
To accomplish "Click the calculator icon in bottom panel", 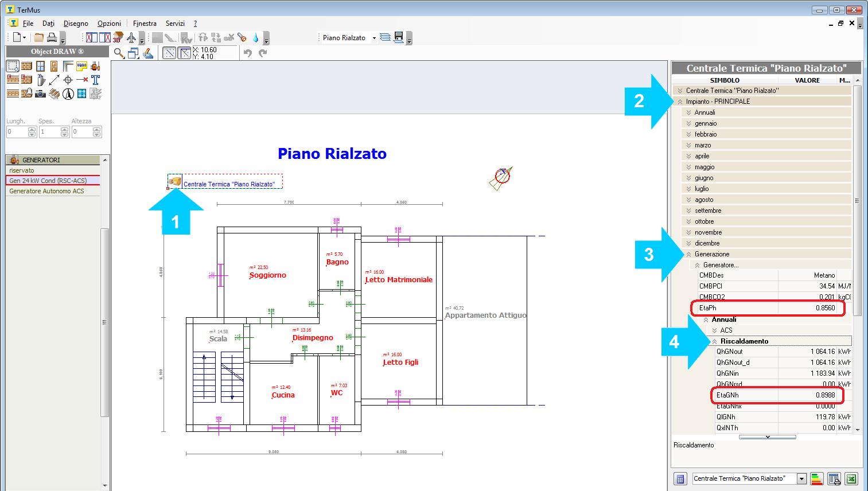I will point(680,479).
